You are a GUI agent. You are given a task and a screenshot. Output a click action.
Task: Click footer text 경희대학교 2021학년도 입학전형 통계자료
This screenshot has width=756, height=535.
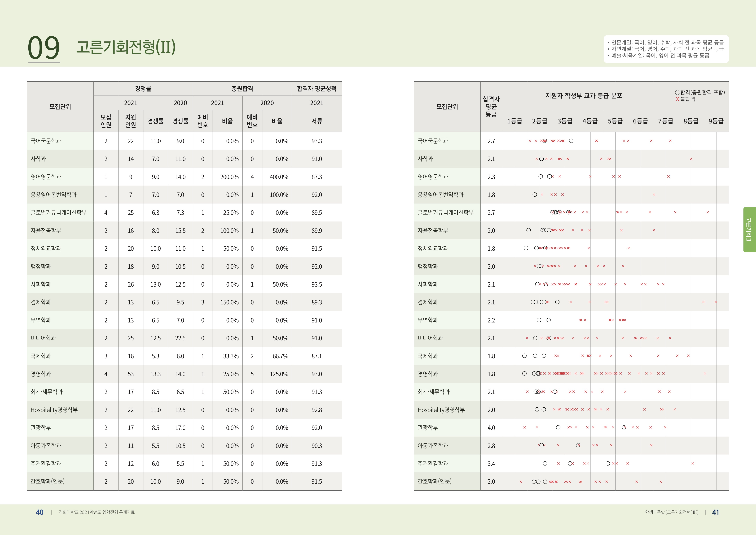[96, 512]
